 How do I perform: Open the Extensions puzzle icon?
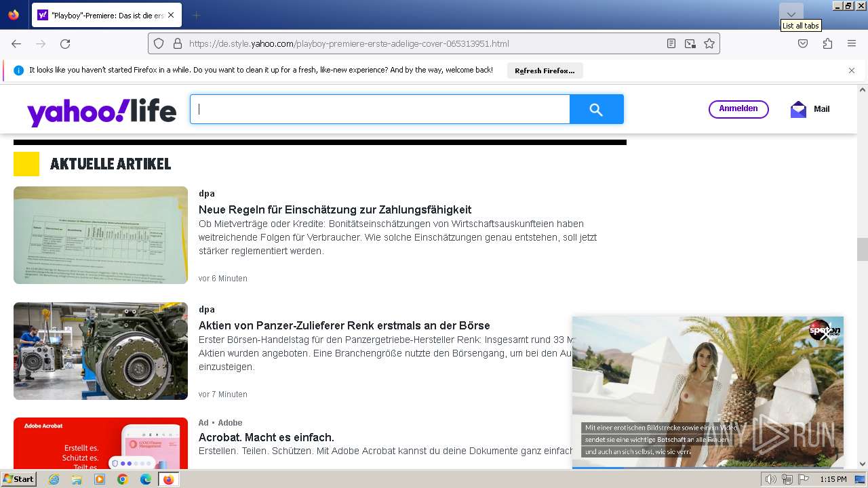pos(827,43)
